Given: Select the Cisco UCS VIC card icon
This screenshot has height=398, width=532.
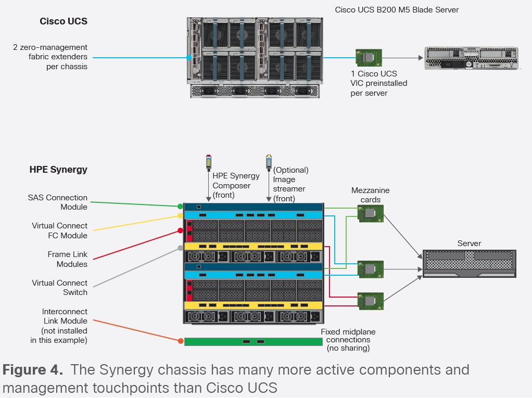Looking at the screenshot, I should [369, 58].
